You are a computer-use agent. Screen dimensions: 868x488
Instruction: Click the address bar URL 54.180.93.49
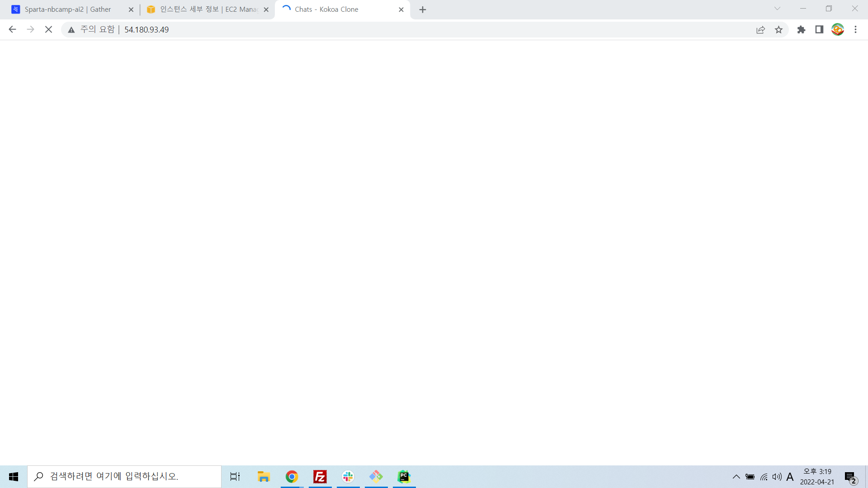click(146, 29)
